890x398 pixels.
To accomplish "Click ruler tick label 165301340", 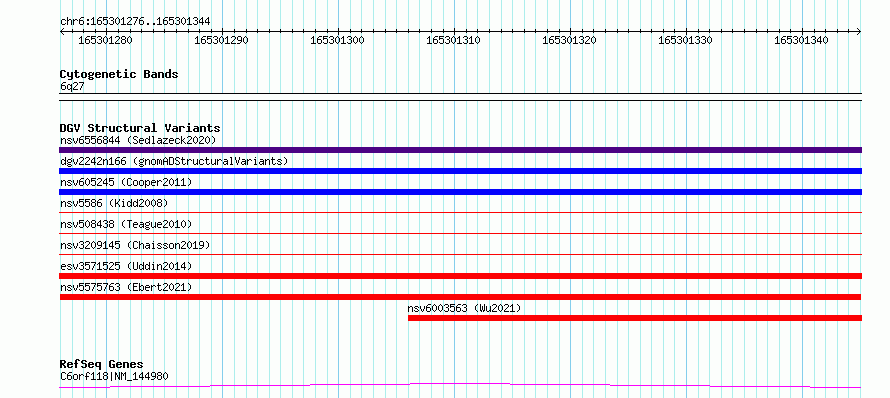I will click(x=801, y=40).
